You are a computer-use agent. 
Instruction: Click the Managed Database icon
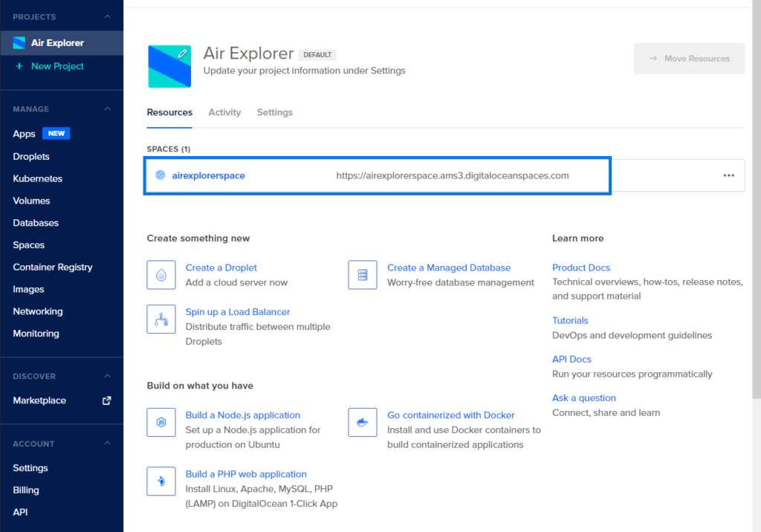363,275
